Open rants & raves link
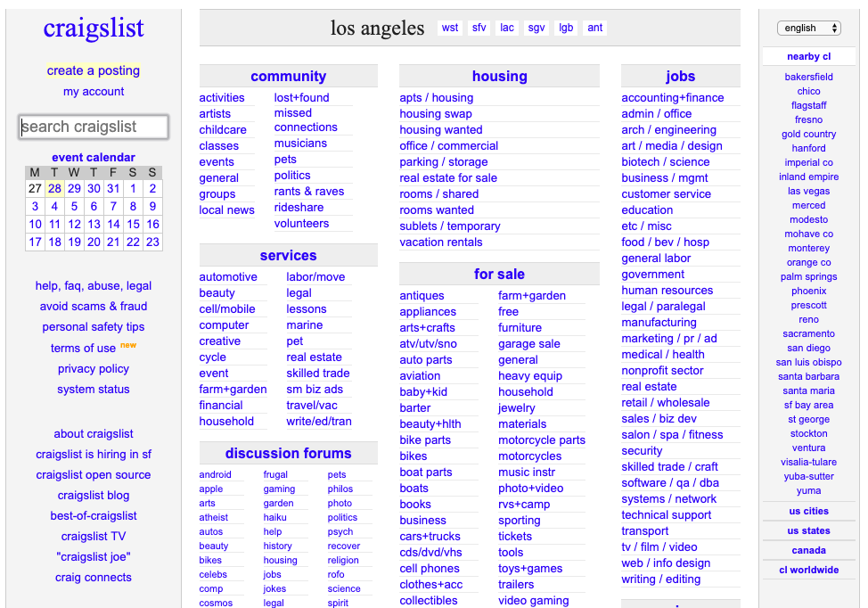Viewport: 868px width, 608px height. [309, 191]
